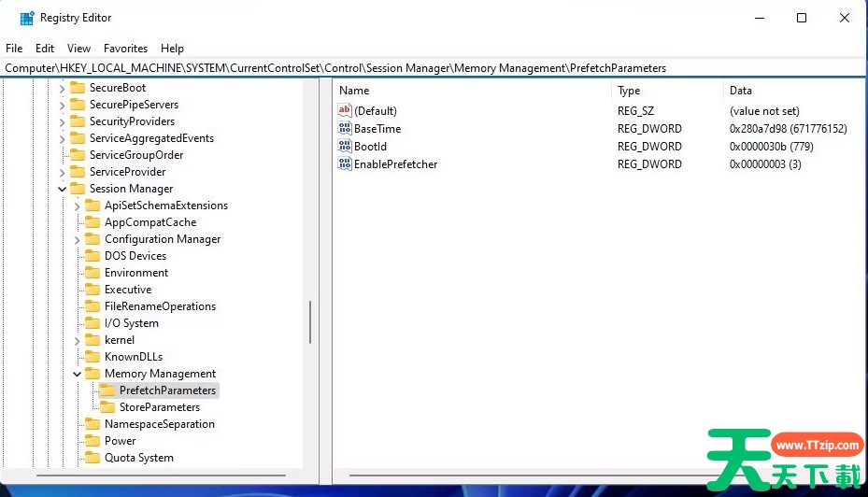Click the registry path address bar
Image resolution: width=868 pixels, height=497 pixels.
pyautogui.click(x=434, y=68)
